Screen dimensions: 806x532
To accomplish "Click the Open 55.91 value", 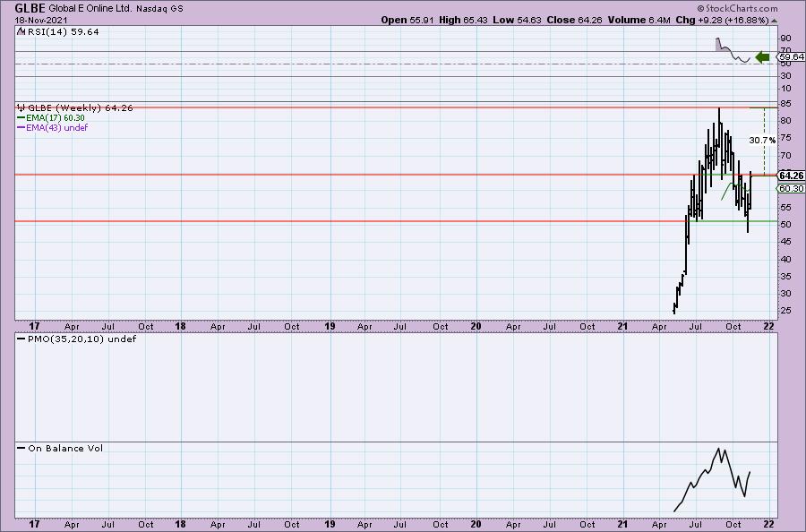I will [x=407, y=20].
